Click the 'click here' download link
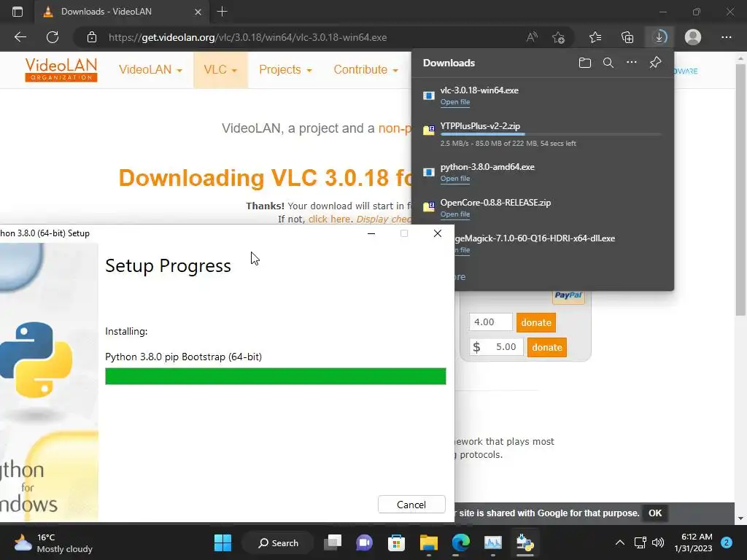 point(329,219)
